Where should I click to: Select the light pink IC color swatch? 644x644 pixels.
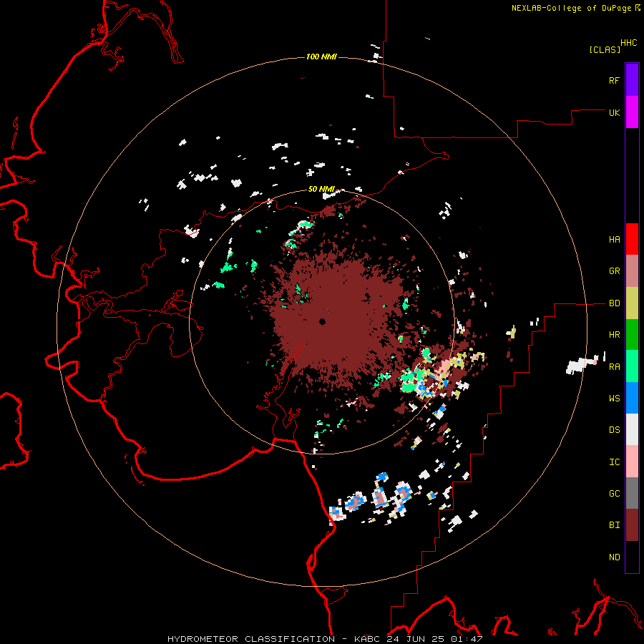[632, 462]
